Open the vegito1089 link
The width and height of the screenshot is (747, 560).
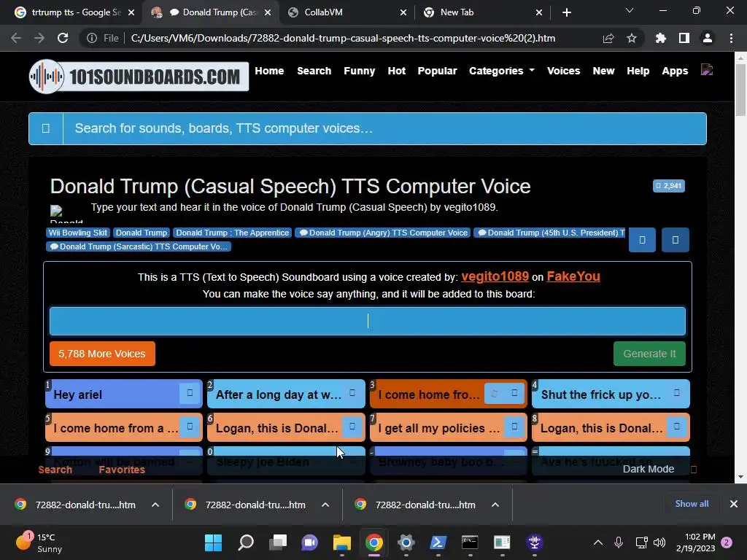495,276
